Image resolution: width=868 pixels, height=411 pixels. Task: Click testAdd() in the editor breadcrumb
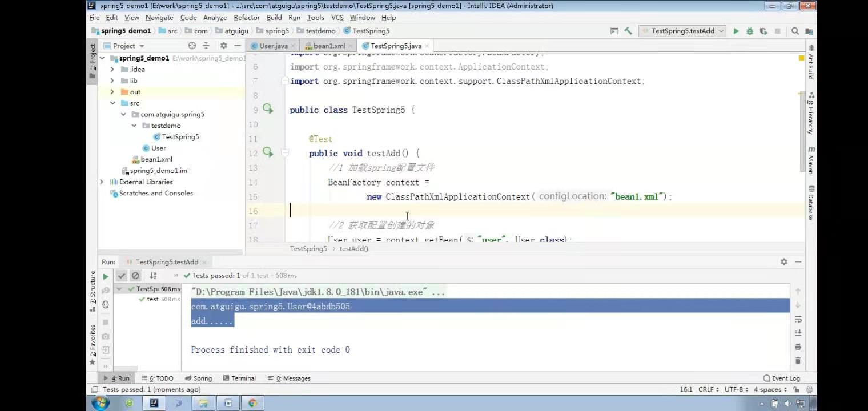coord(353,249)
